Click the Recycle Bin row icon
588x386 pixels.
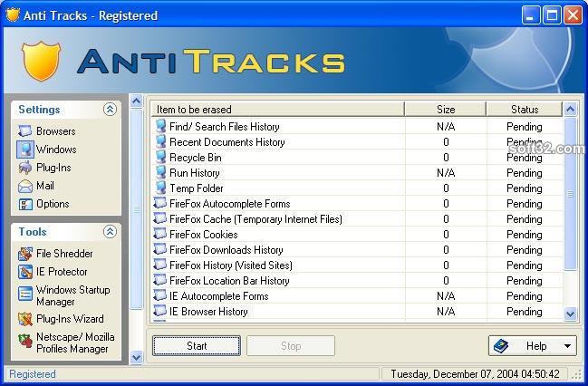(x=160, y=157)
